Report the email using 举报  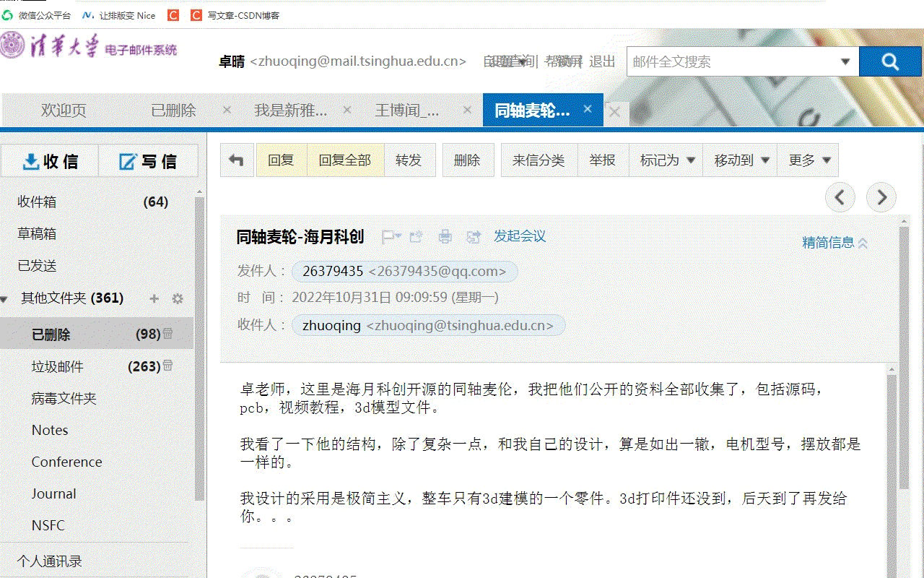tap(603, 160)
